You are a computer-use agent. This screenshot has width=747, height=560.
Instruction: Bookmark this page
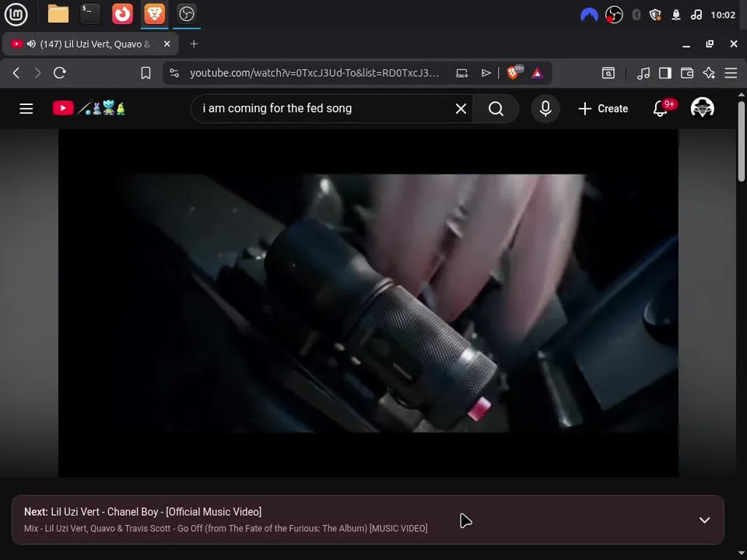point(146,73)
